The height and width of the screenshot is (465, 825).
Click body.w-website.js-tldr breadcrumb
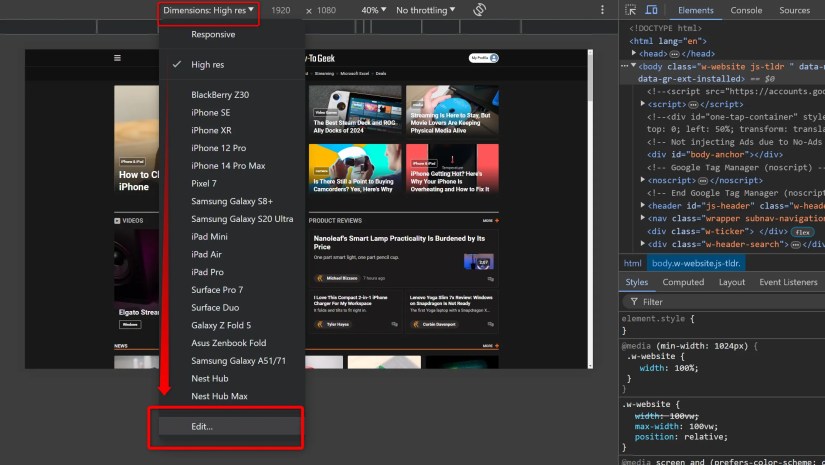coord(696,263)
